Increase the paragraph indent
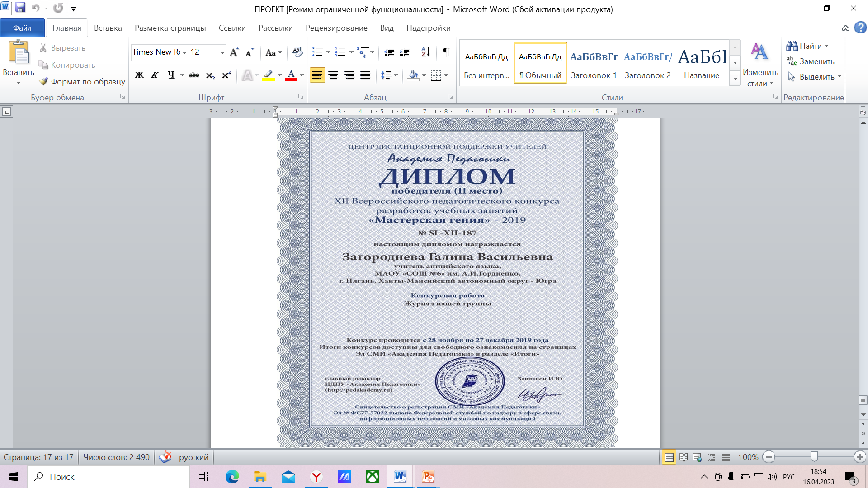 [x=405, y=52]
